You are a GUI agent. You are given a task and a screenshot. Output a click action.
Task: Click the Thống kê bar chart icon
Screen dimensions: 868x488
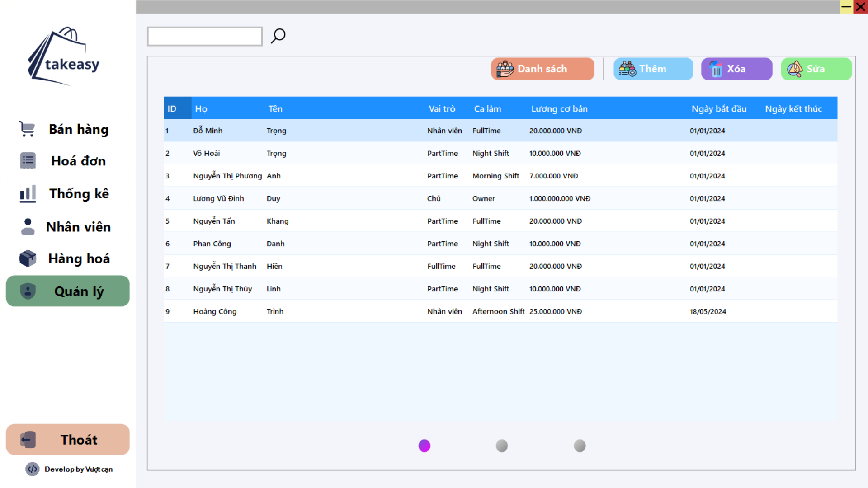coord(28,194)
